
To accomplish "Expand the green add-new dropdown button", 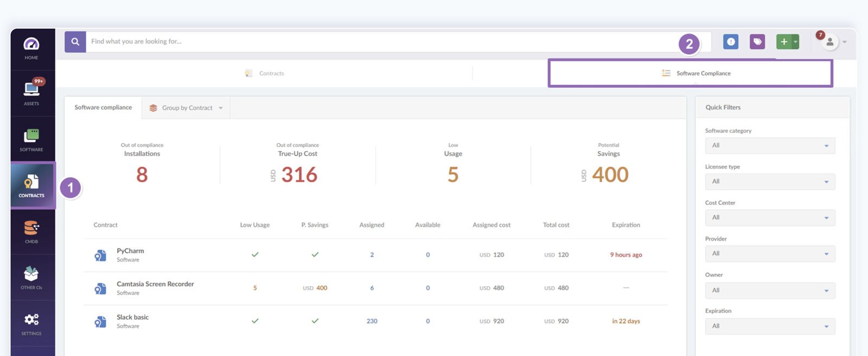I will click(795, 42).
